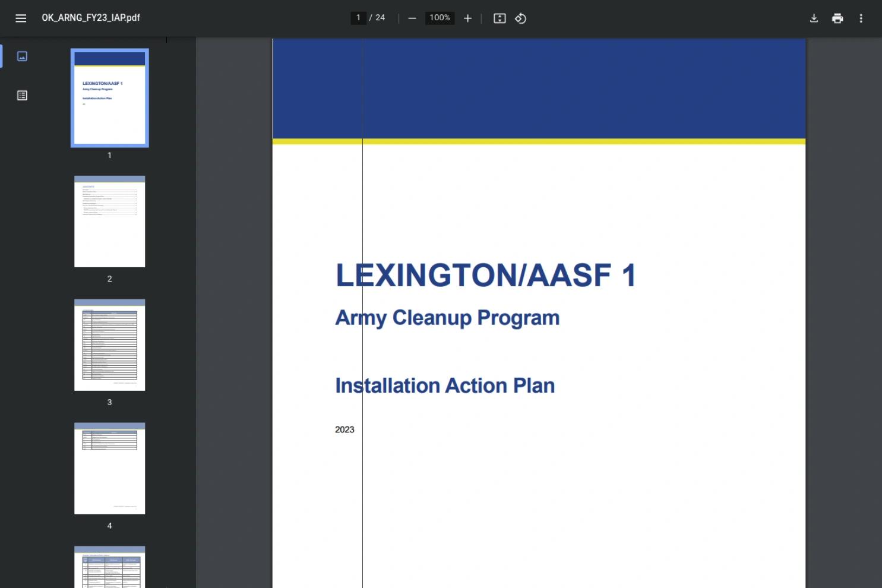
Task: Open page 4 thumbnail
Action: pyautogui.click(x=110, y=469)
